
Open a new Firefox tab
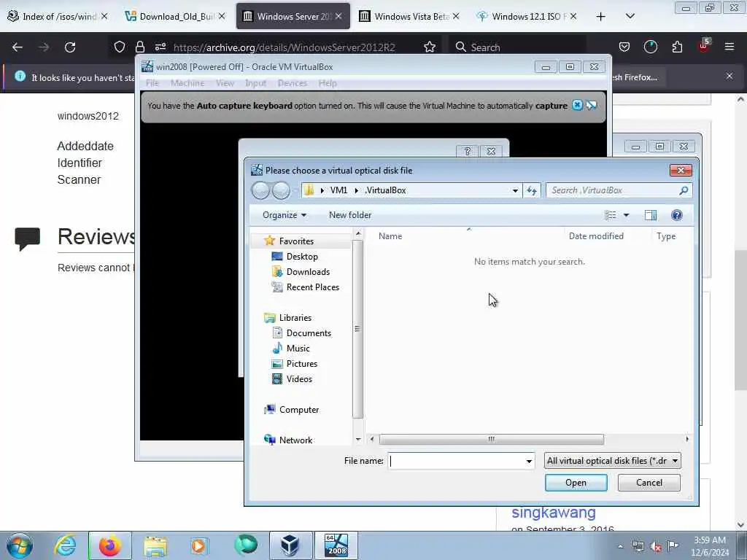click(601, 17)
